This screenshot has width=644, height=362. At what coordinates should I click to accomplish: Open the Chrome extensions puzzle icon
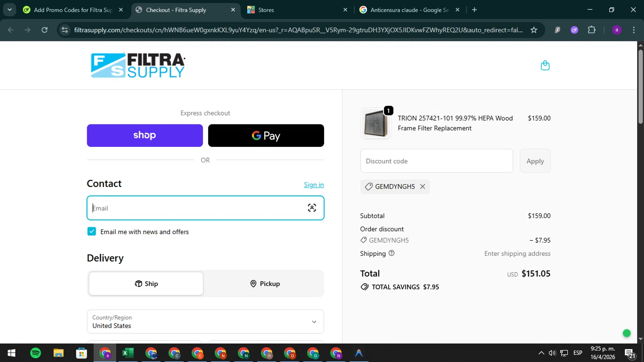592,30
